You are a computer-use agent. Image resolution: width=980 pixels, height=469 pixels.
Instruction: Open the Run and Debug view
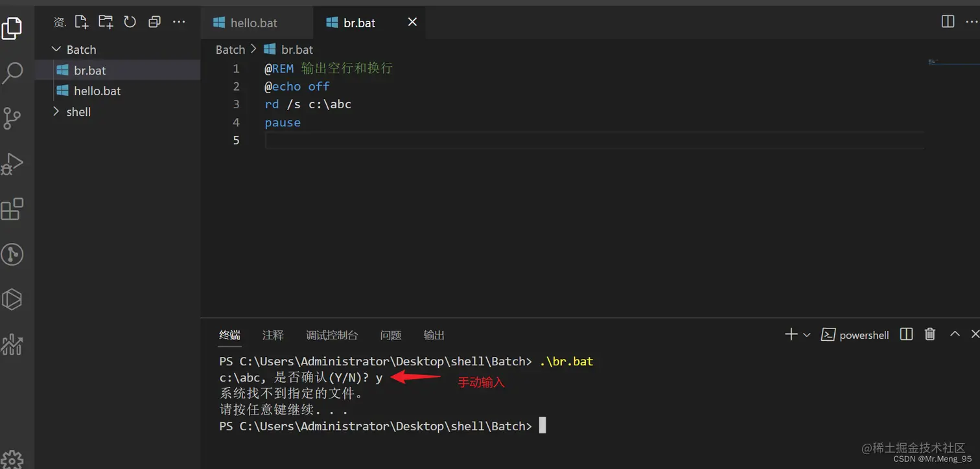coord(12,163)
